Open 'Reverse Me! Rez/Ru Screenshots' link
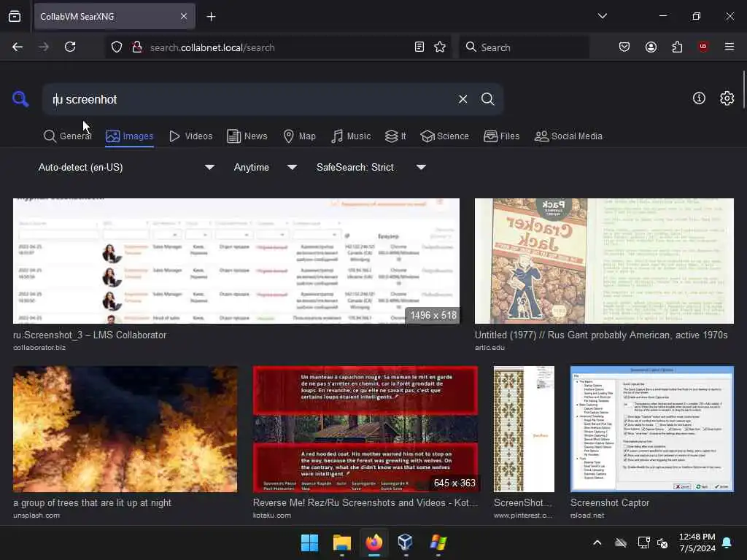Viewport: 747px width, 560px height. coord(365,503)
